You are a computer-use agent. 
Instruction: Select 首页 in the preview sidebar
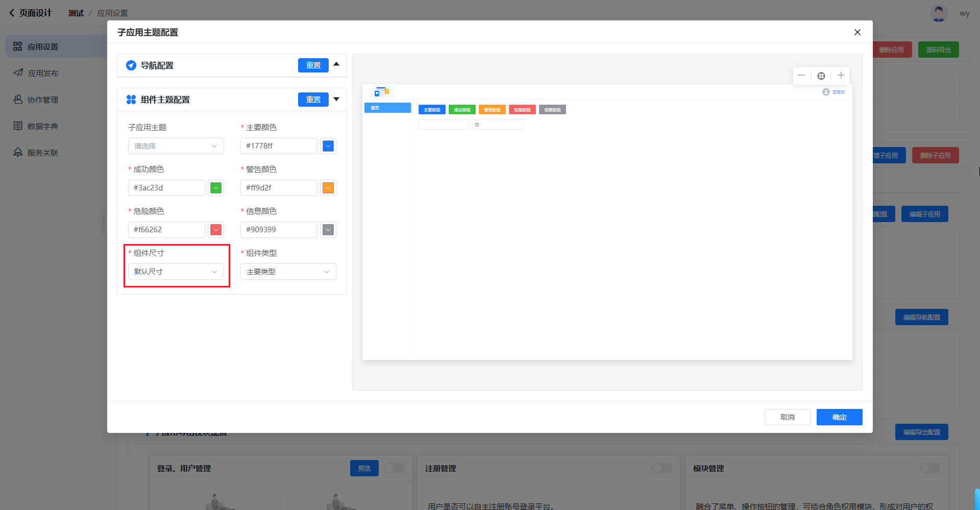387,108
